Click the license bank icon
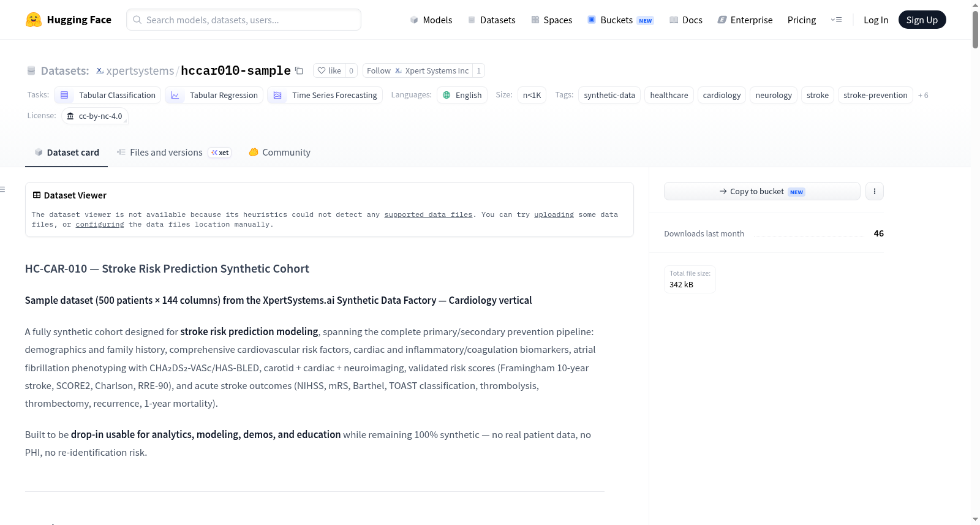The image size is (980, 525). click(70, 116)
